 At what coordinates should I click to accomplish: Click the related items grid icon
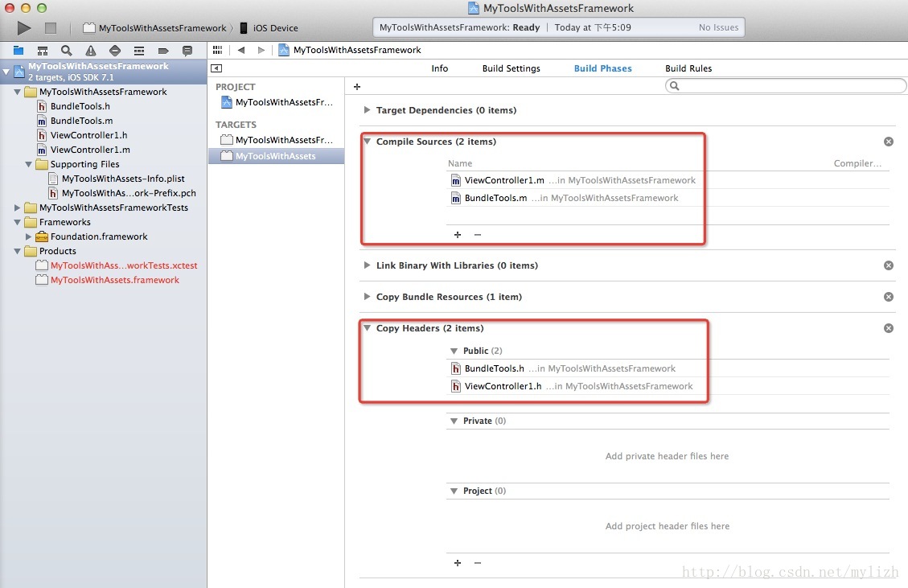click(218, 50)
